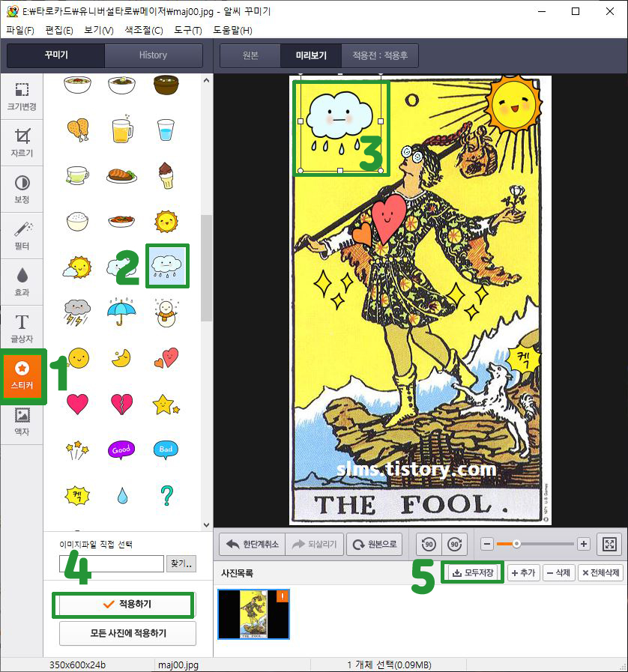The height and width of the screenshot is (672, 628).
Task: Rotate image 90 degrees counterclockwise
Action: tap(428, 545)
